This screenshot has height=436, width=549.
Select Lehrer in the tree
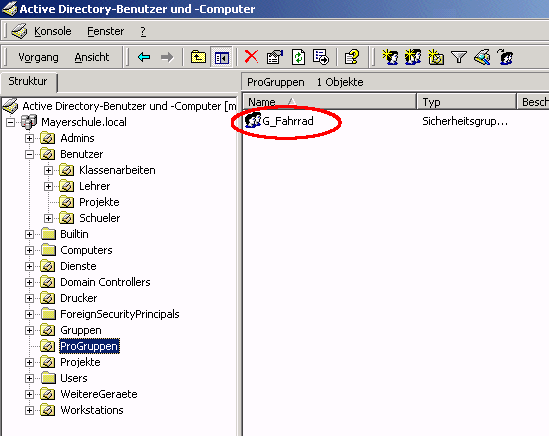click(x=95, y=186)
